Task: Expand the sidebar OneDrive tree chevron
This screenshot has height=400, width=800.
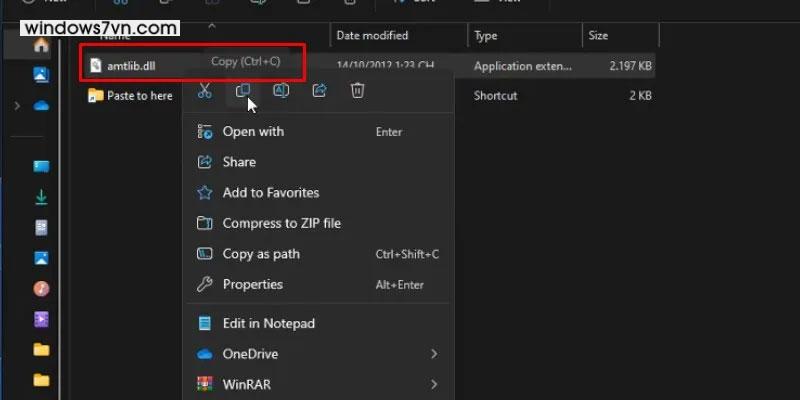Action: (17, 105)
